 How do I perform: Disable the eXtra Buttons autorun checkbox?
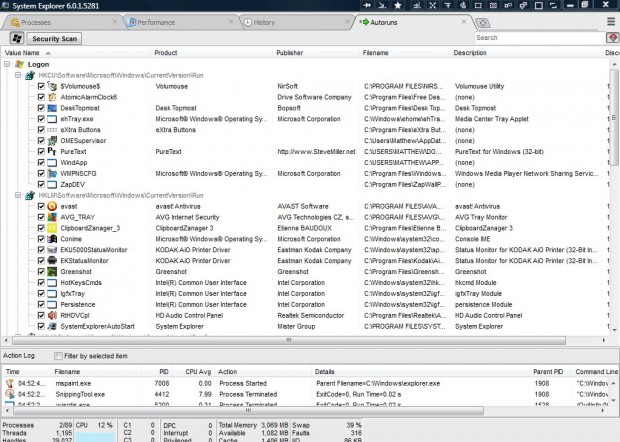41,130
